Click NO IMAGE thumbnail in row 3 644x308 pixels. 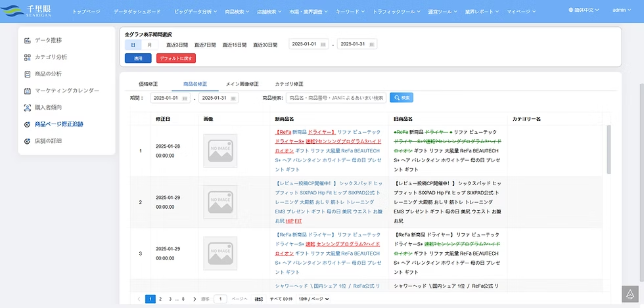tap(220, 253)
